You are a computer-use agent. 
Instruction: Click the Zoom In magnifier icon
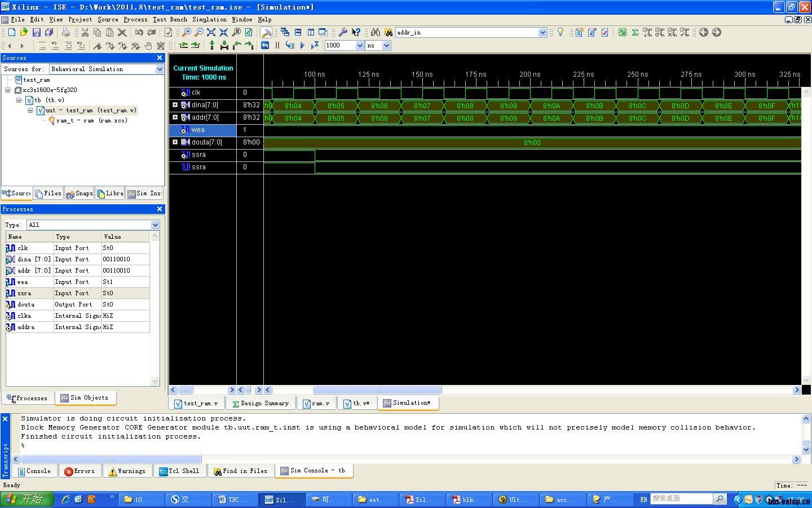[x=187, y=33]
